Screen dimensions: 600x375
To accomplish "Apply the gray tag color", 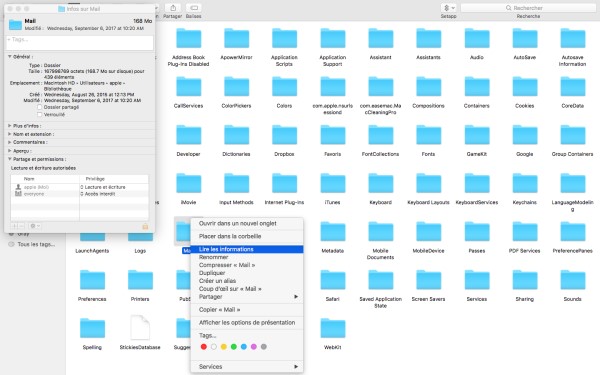I will pos(264,347).
